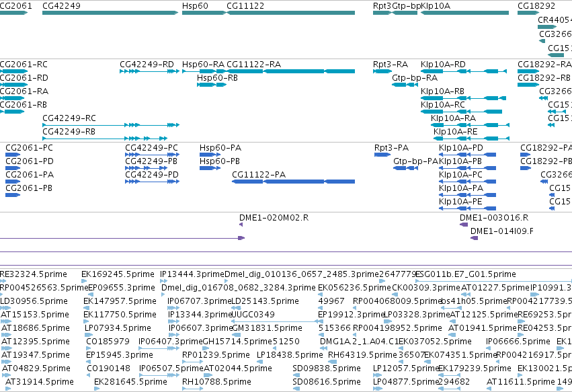This screenshot has width=572, height=392.
Task: Select BAC end DME1-003O16.R
Action: click(464, 225)
